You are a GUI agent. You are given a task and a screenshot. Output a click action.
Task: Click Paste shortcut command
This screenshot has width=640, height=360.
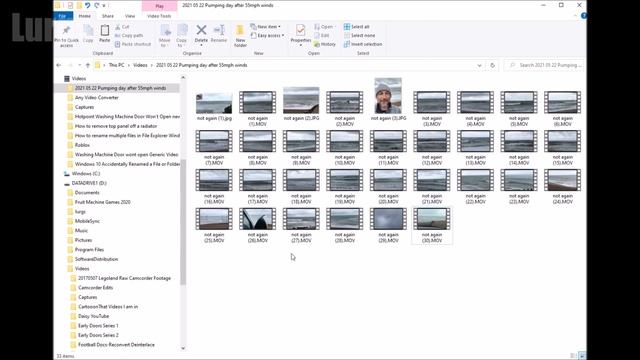click(133, 44)
